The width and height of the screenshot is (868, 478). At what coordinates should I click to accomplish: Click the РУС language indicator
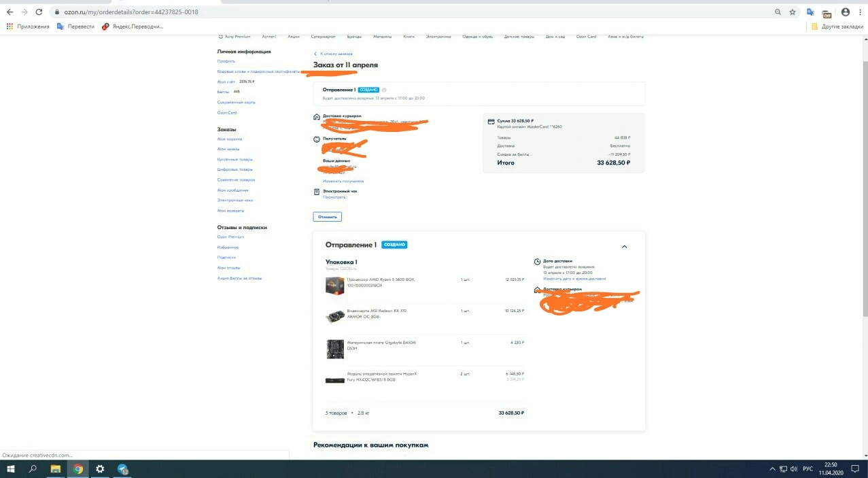tap(808, 469)
